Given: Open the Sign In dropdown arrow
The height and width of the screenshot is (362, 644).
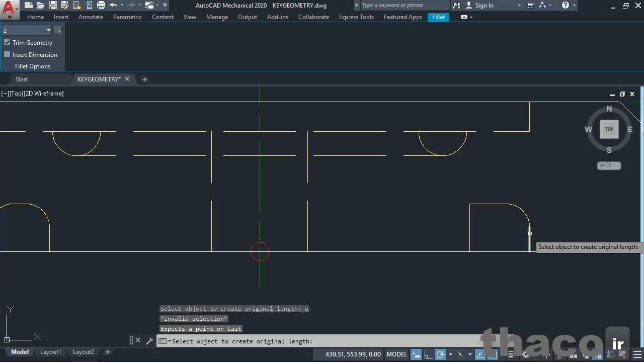Looking at the screenshot, I should [519, 6].
